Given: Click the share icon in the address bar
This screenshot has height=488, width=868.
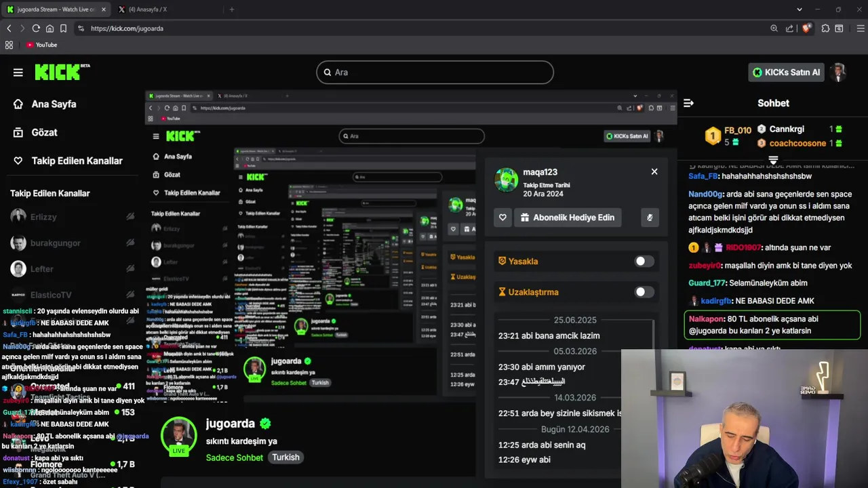Looking at the screenshot, I should [789, 28].
